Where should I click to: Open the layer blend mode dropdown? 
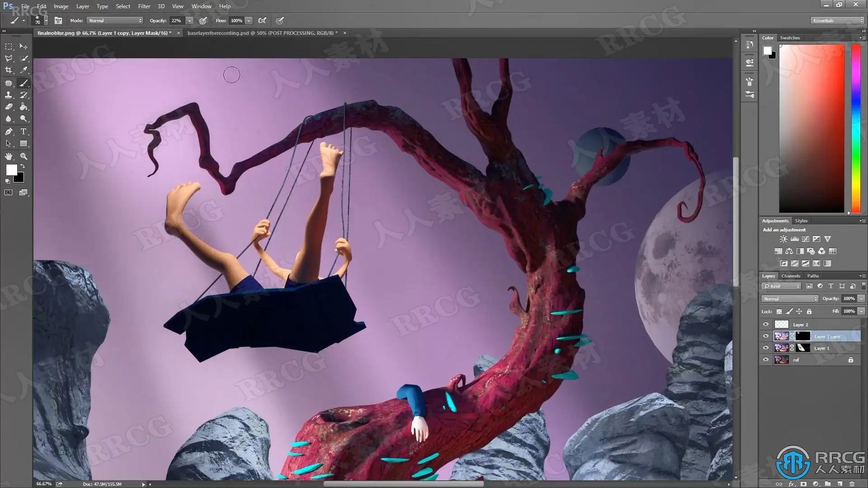point(790,299)
